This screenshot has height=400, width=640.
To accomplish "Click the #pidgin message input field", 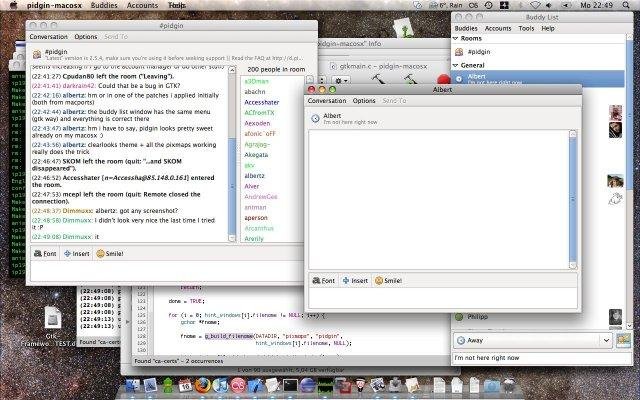I will [167, 271].
